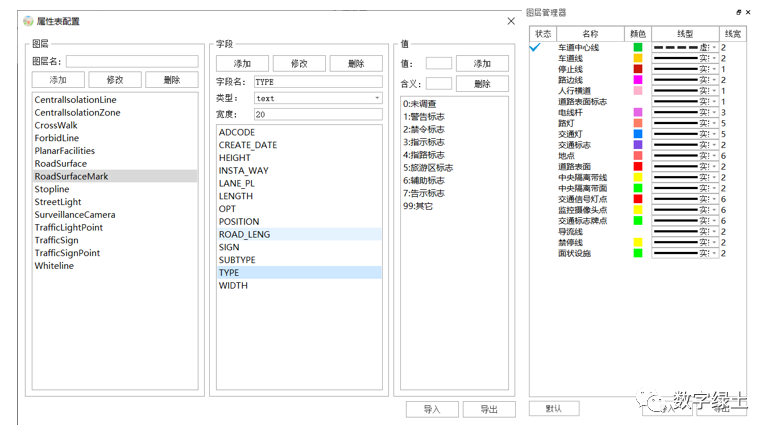Click 添加 button in the 图层 group

click(58, 79)
